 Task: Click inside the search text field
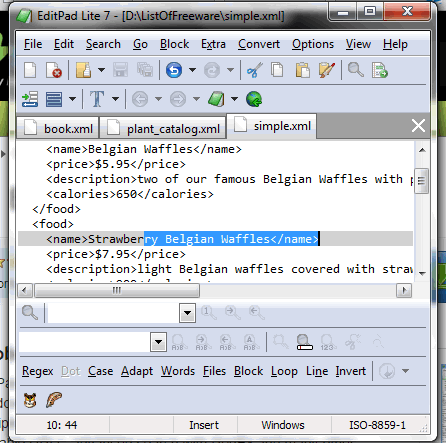113,313
